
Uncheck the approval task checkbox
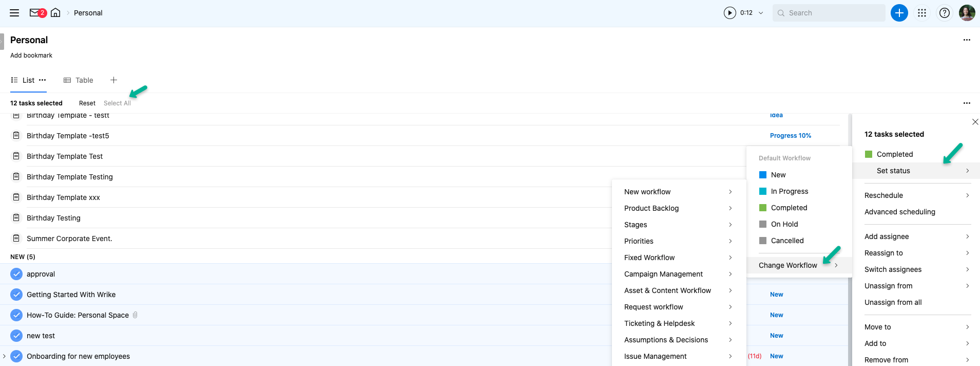click(x=16, y=274)
